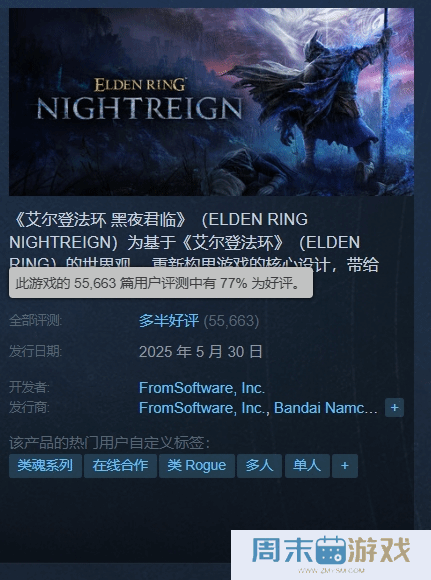Click the game description paragraph text
This screenshot has width=431, height=580.
(194, 241)
